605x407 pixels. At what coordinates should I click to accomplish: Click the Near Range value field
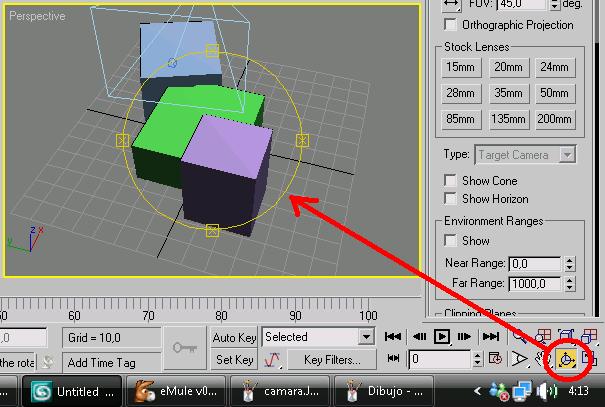536,263
